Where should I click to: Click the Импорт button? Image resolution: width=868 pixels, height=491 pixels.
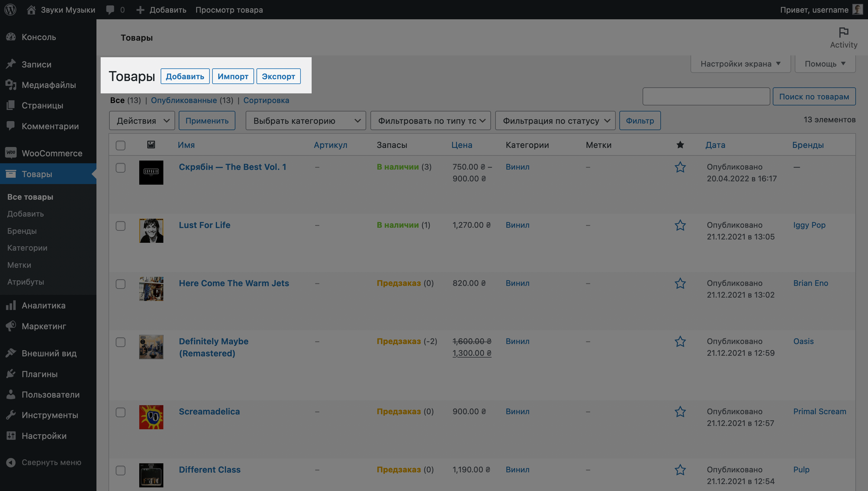[x=233, y=76]
